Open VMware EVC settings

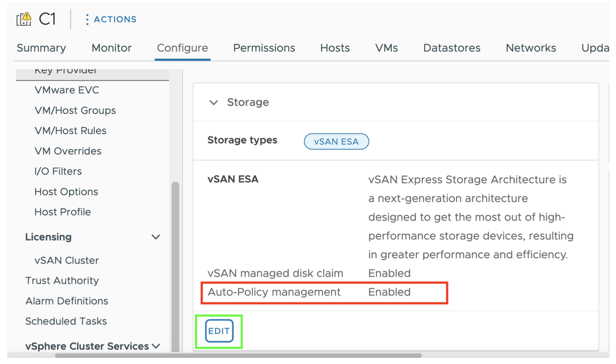pyautogui.click(x=67, y=90)
